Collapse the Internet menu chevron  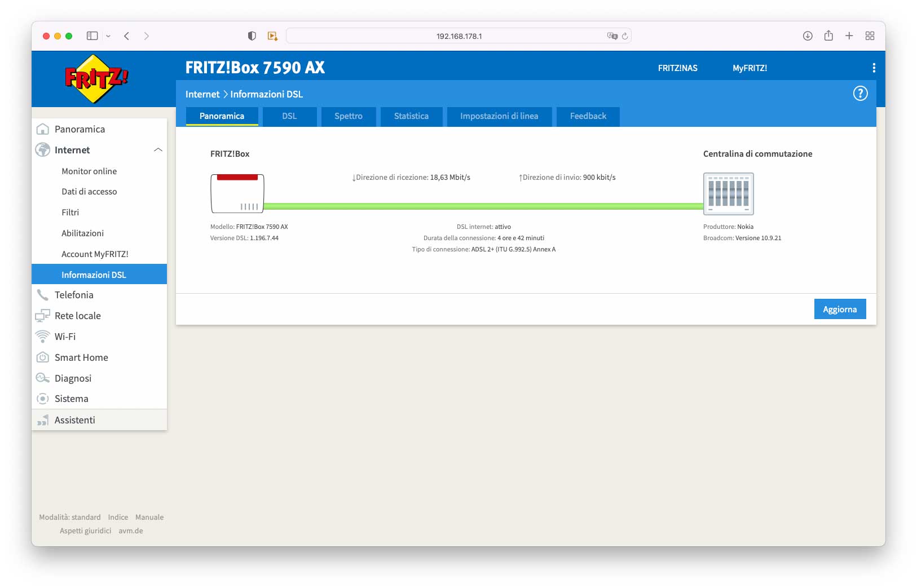coord(158,150)
